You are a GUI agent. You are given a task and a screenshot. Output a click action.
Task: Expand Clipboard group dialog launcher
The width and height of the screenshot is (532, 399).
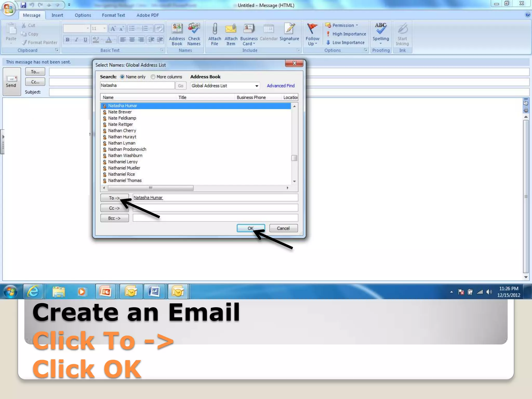tap(57, 50)
